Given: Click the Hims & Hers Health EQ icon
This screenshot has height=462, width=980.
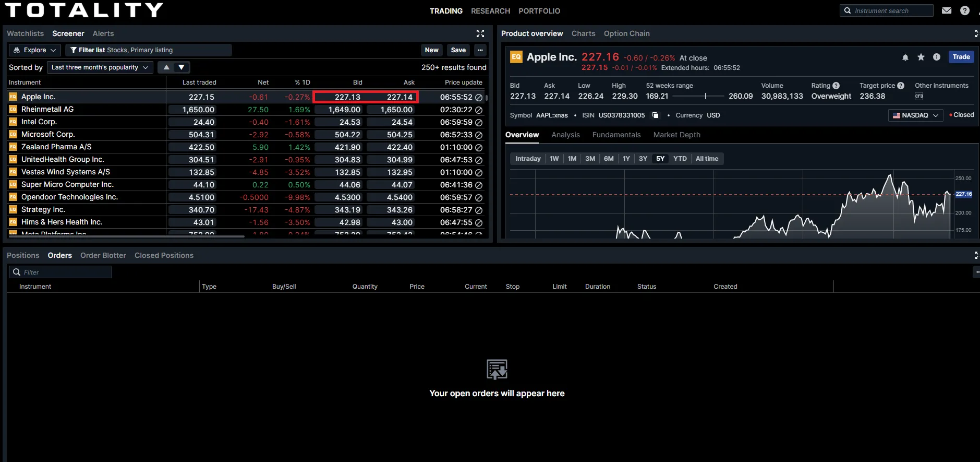Looking at the screenshot, I should click(13, 222).
